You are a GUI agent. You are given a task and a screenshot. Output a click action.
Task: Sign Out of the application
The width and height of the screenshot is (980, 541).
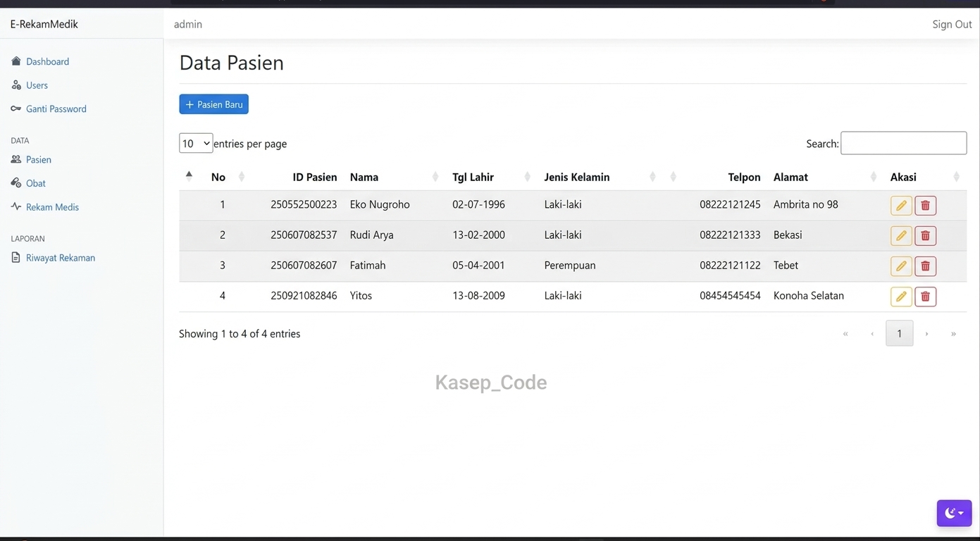pyautogui.click(x=952, y=24)
